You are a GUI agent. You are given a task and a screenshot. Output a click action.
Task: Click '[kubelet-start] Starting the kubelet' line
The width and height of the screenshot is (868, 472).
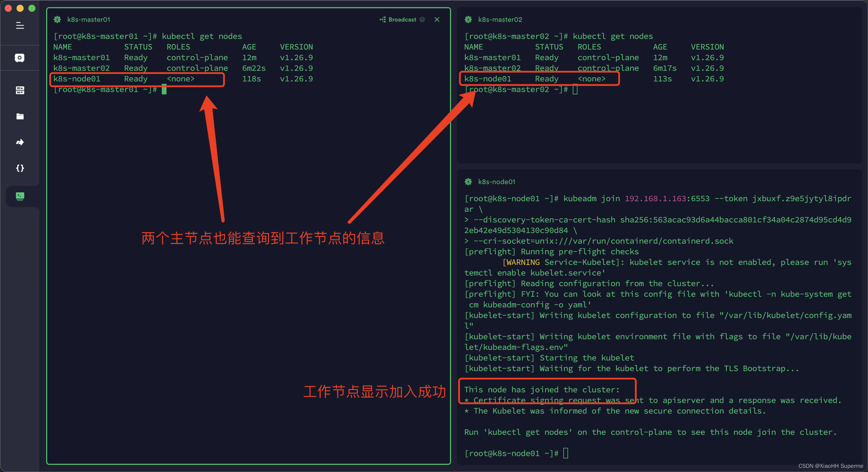pos(549,358)
